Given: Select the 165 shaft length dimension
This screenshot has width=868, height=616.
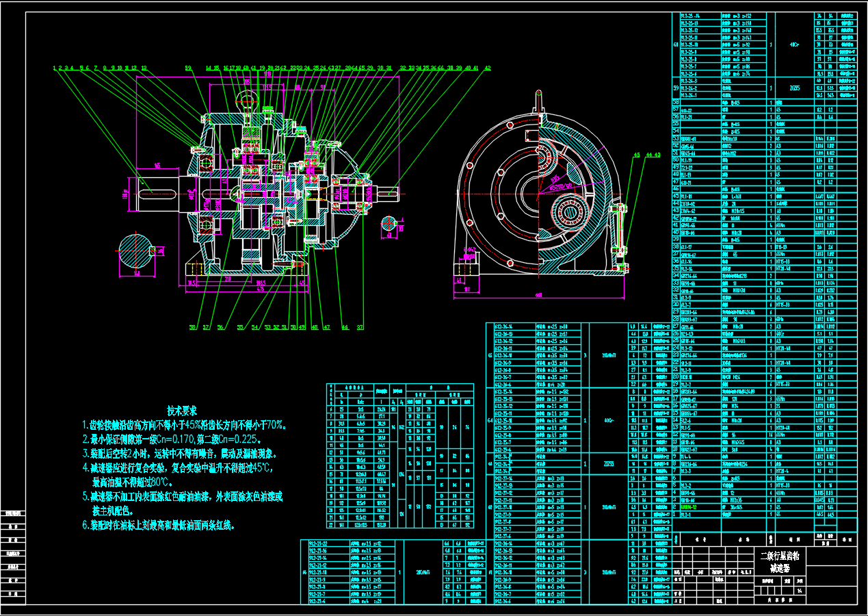Looking at the screenshot, I should pyautogui.click(x=157, y=166).
